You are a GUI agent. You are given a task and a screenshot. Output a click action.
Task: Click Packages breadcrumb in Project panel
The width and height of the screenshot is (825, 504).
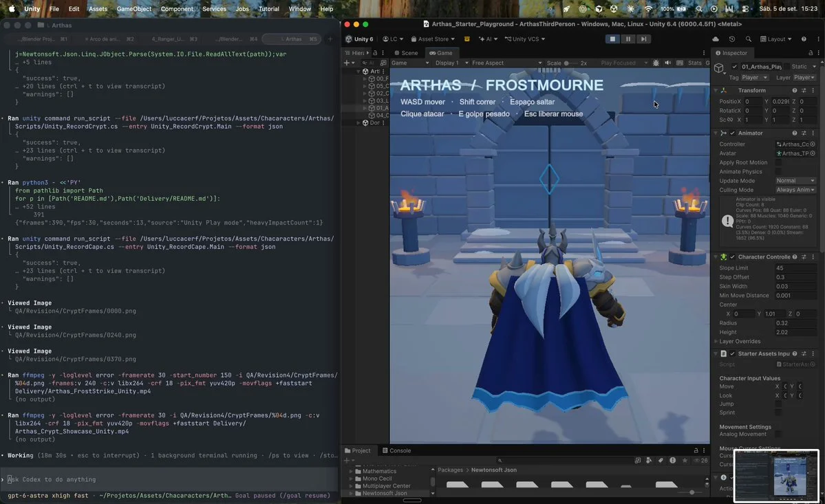click(451, 470)
